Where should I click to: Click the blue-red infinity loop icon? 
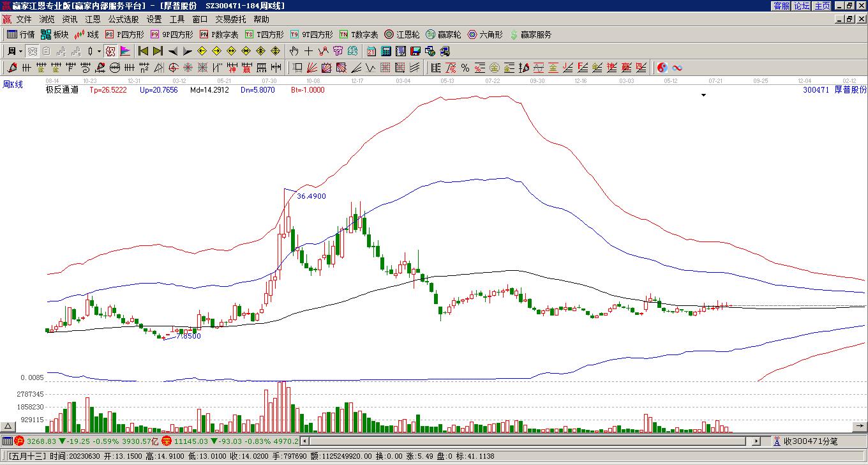click(x=677, y=68)
